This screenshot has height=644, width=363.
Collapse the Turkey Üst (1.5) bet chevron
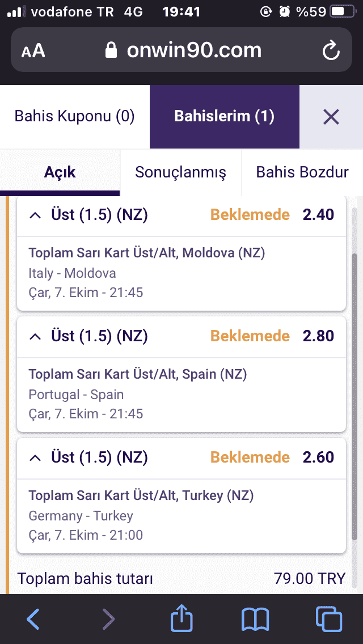tap(36, 458)
